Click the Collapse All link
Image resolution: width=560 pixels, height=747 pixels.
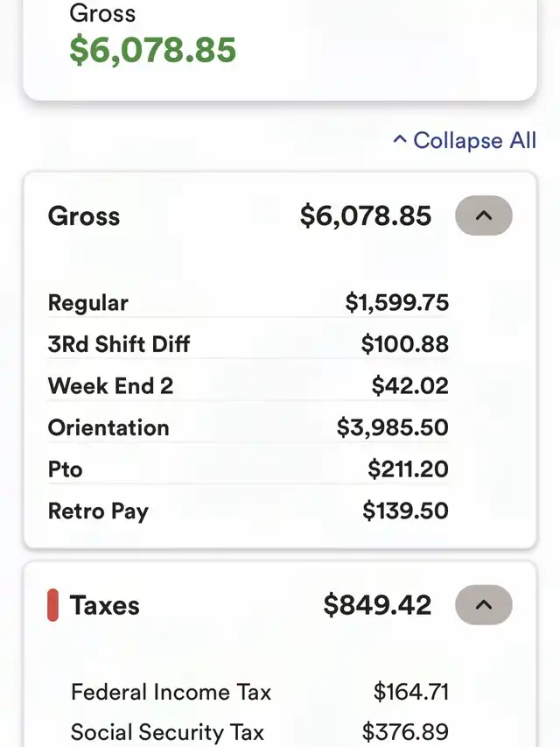[x=474, y=140]
